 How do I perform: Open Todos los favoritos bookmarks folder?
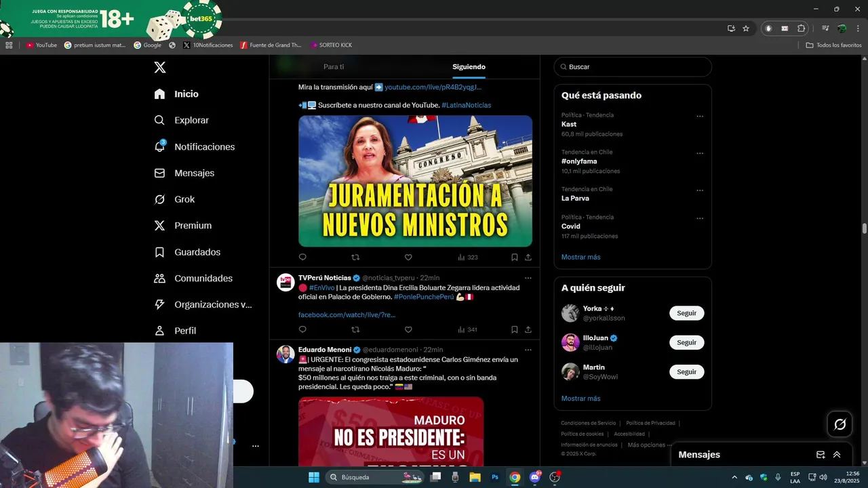833,45
